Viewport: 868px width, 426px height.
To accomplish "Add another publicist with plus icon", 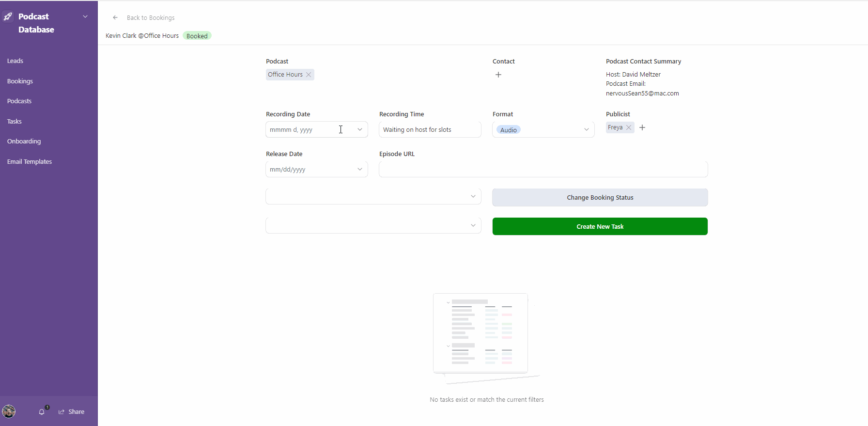I will click(642, 127).
